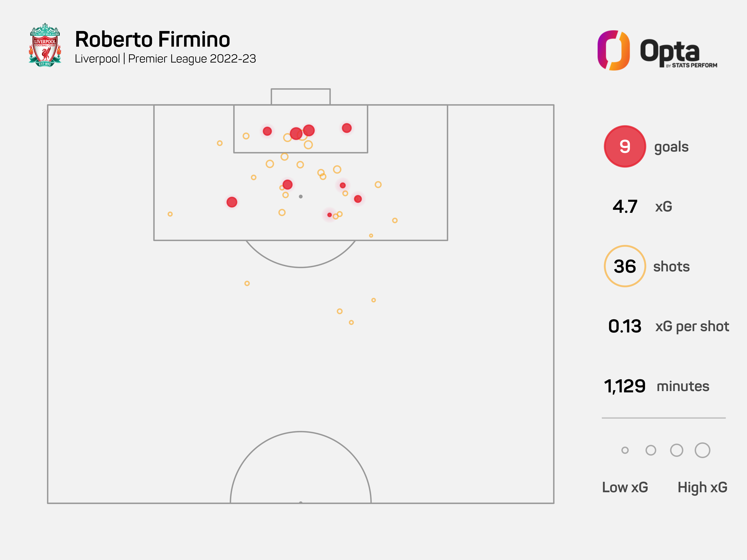Click the lowest yellow shot marker outside the box
747x560 pixels.
pyautogui.click(x=351, y=322)
